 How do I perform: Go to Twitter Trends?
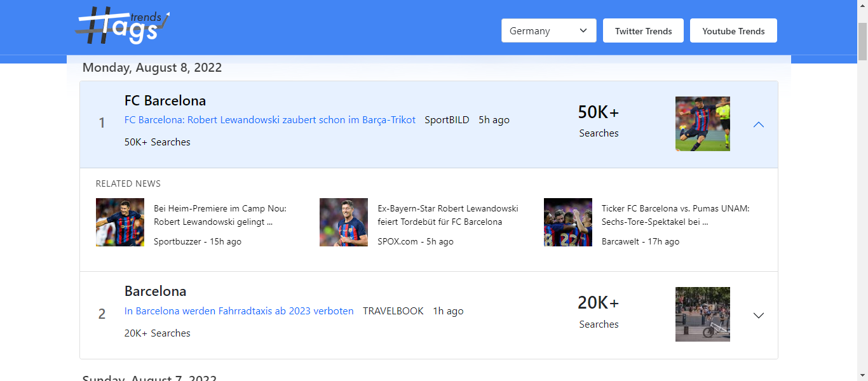(x=643, y=30)
